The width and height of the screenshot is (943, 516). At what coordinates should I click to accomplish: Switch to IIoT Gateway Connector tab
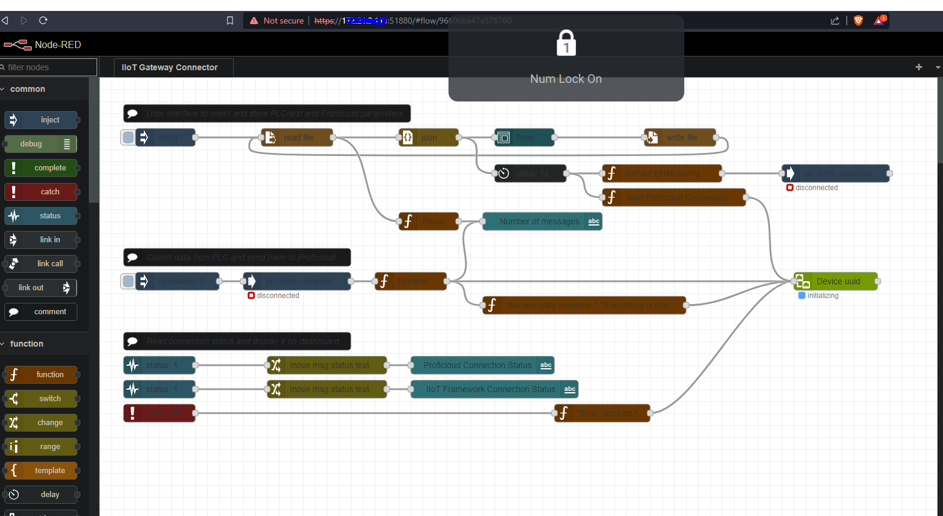(169, 67)
